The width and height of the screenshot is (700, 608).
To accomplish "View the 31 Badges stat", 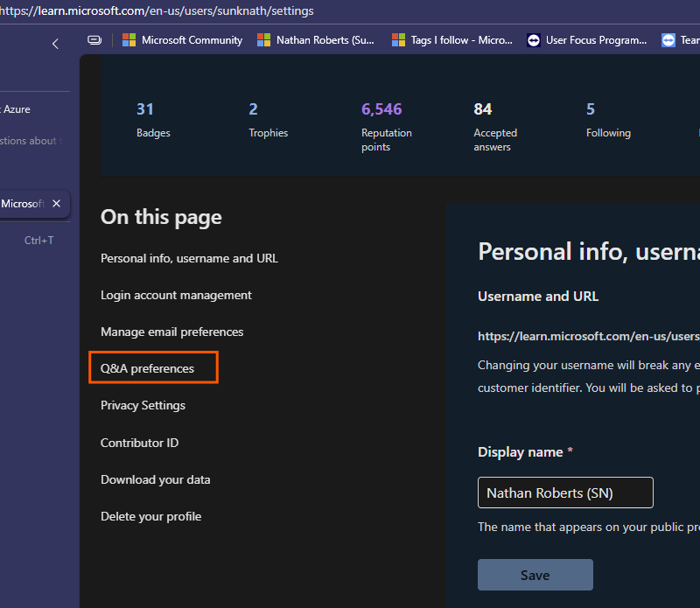I will [x=154, y=120].
